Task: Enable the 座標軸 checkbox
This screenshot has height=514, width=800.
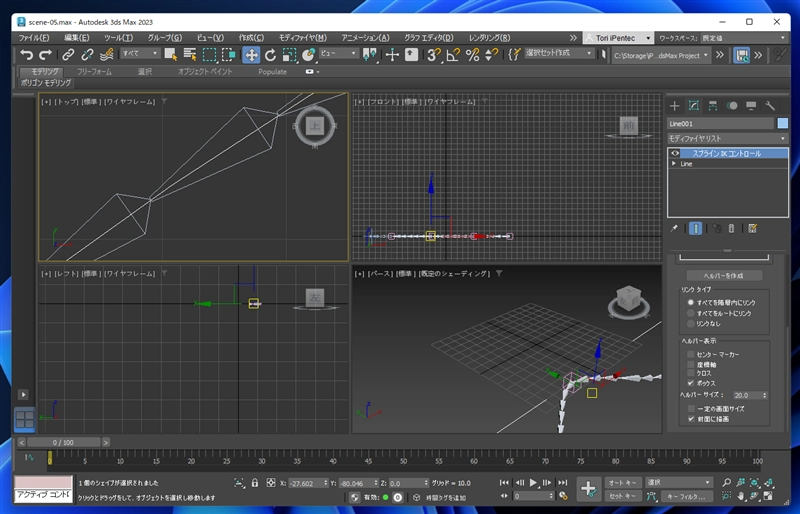Action: (x=691, y=364)
